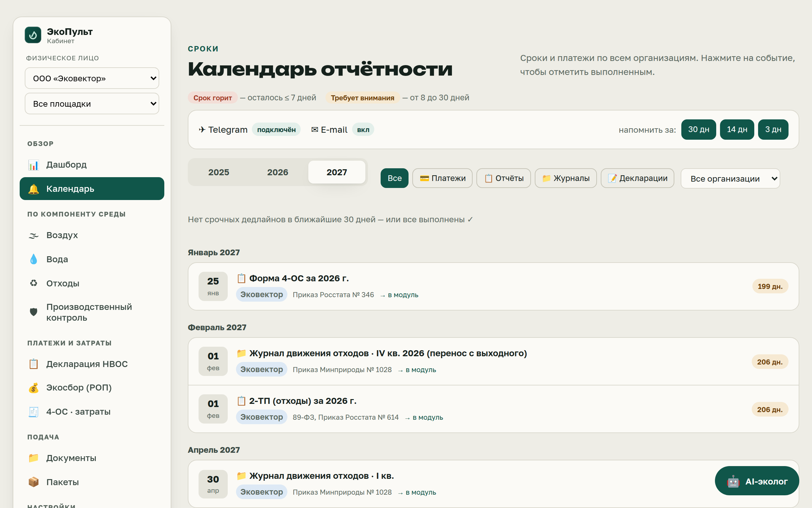Toggle E-mail вкл status badge
Image resolution: width=812 pixels, height=508 pixels.
point(363,130)
